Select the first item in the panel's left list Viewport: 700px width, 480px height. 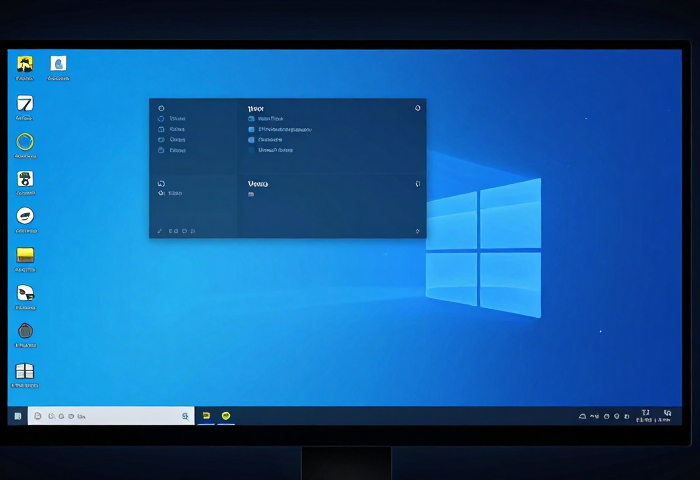[172, 119]
